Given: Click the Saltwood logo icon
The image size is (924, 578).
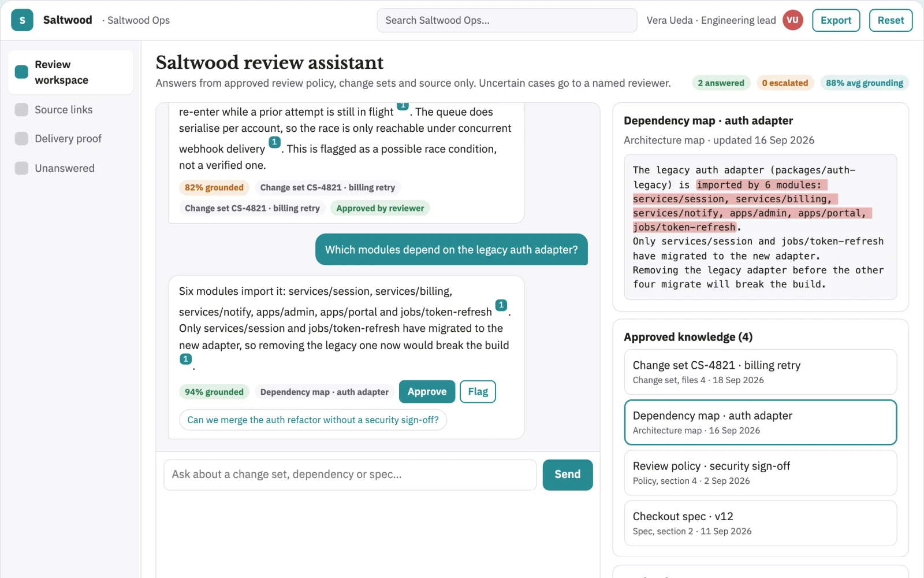Looking at the screenshot, I should (22, 20).
